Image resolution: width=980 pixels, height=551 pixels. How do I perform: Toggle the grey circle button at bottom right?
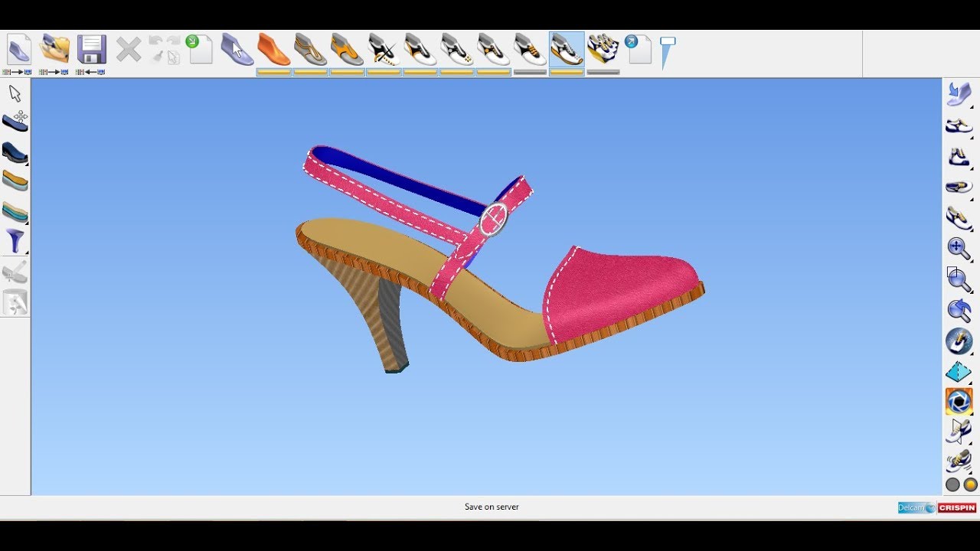tap(952, 484)
